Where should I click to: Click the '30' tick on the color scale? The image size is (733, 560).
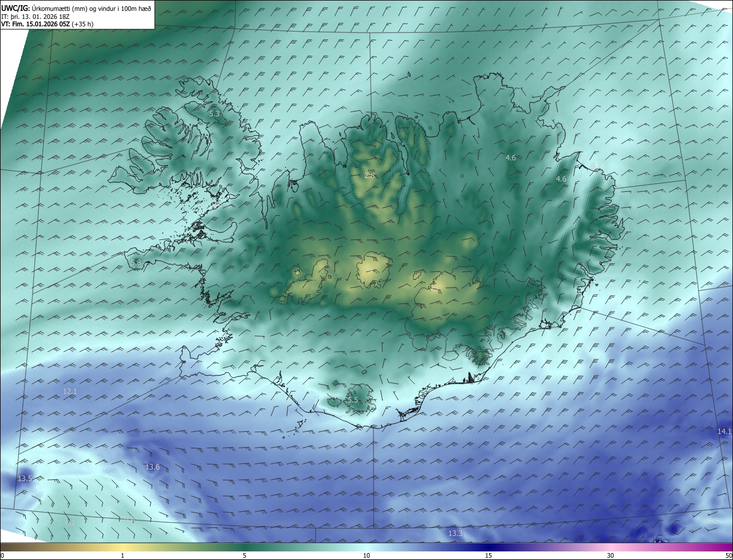tap(610, 555)
